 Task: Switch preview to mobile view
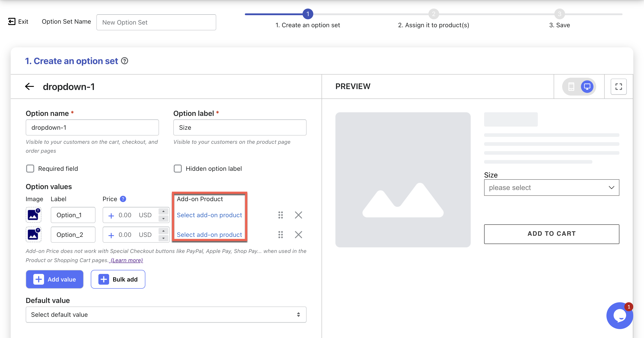(571, 87)
